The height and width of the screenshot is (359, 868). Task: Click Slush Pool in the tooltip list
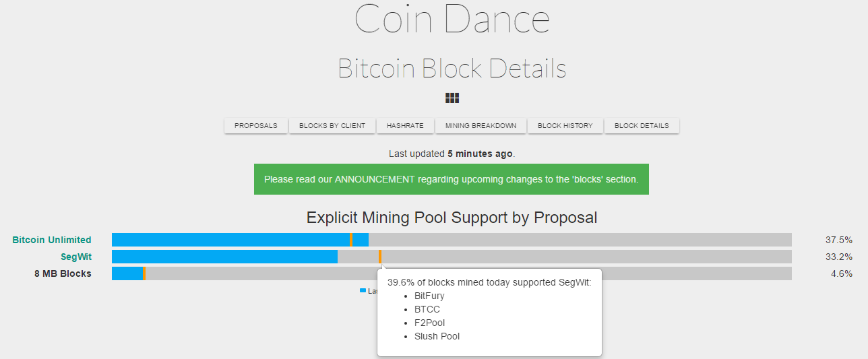[437, 336]
